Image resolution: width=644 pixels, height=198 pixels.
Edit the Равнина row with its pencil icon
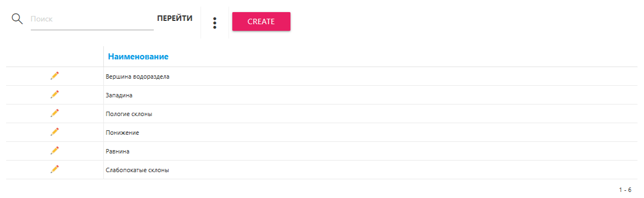(x=54, y=151)
